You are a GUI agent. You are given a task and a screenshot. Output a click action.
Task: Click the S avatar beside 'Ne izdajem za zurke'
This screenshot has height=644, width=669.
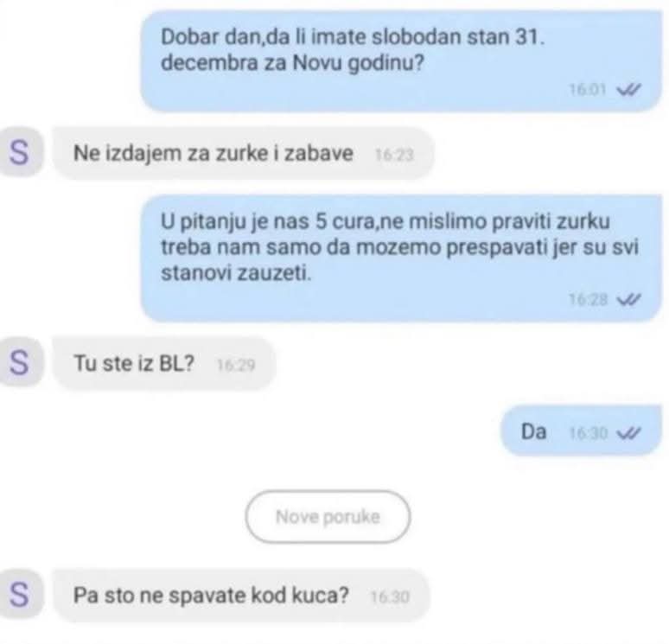[20, 152]
